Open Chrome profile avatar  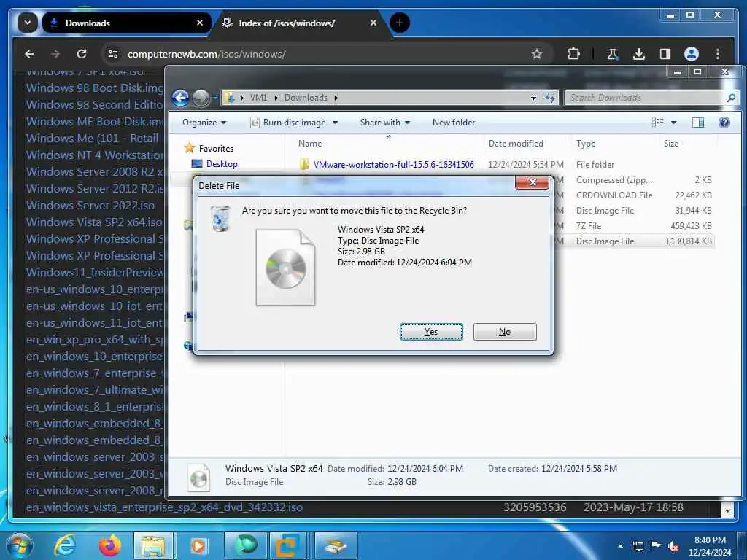point(692,54)
